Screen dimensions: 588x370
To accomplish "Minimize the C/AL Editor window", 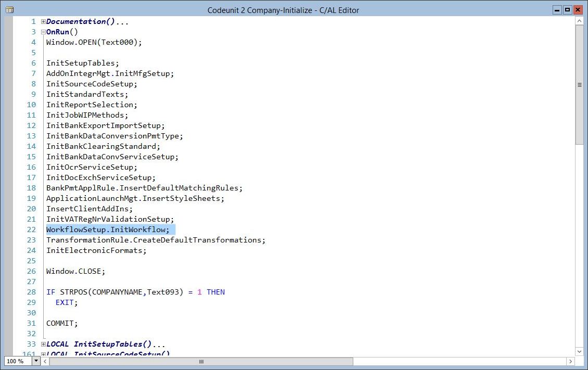I will point(557,10).
